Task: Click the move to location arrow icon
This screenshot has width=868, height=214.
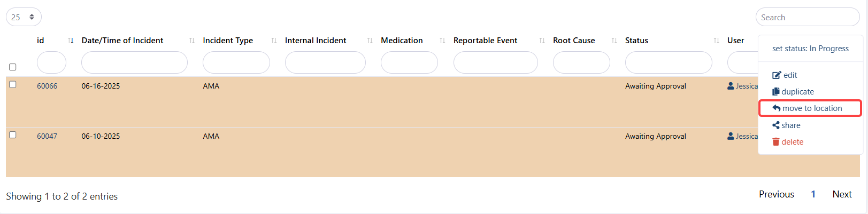Action: (777, 108)
